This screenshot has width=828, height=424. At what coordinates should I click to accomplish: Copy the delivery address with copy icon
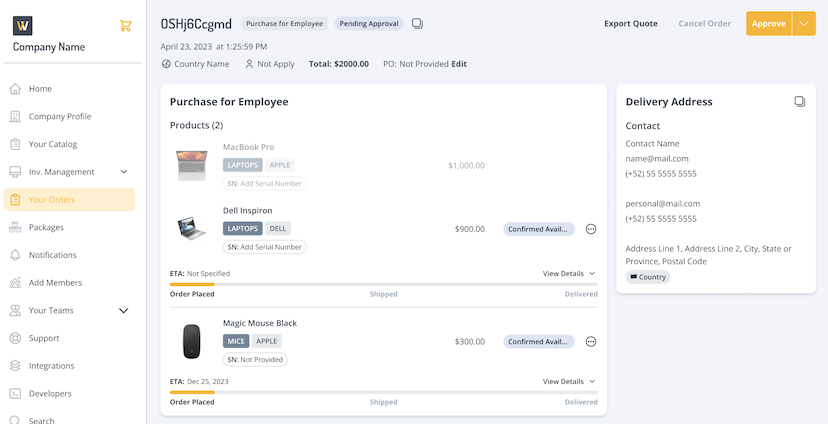pos(799,101)
